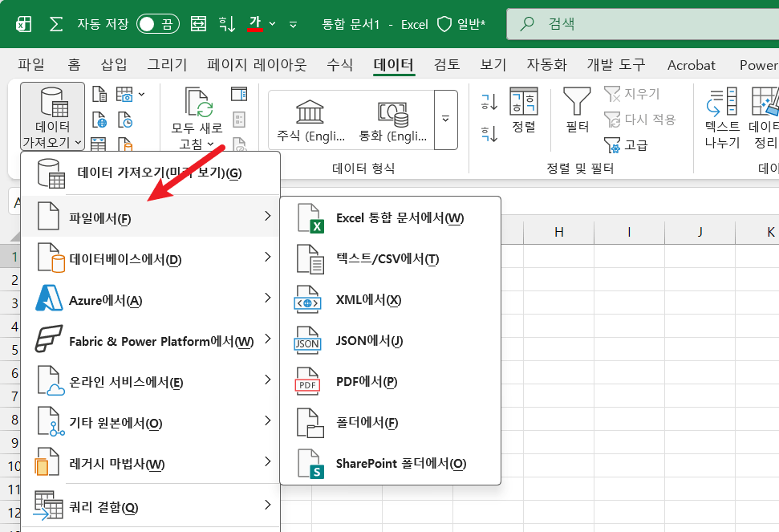Screen dimensions: 779x532
Task: Click the Advanced (고급) filter button
Action: click(x=626, y=145)
